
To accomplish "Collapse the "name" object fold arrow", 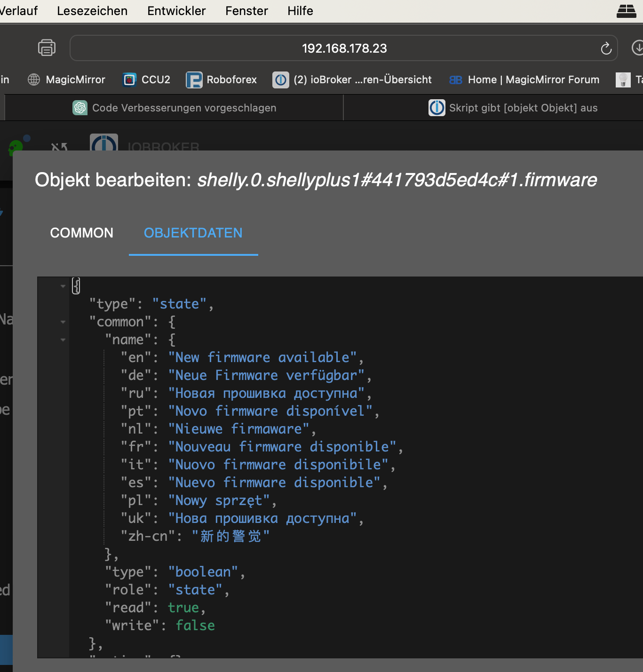I will coord(63,340).
